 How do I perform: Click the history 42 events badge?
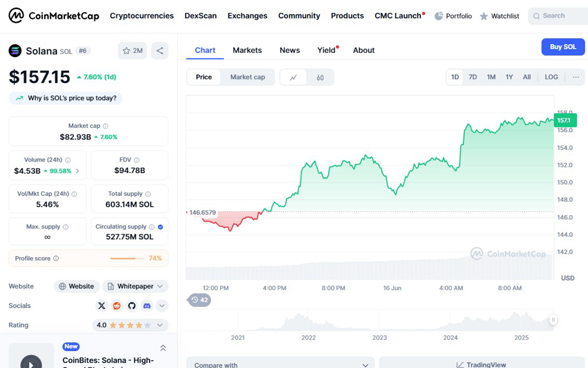tap(199, 300)
